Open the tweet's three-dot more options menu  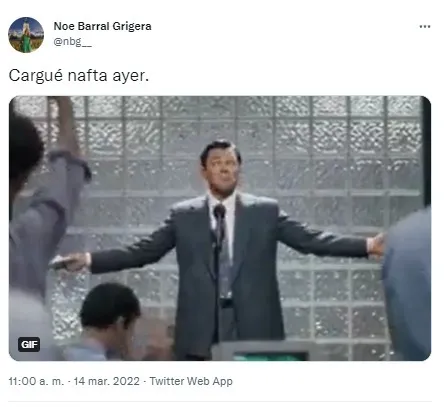(425, 27)
